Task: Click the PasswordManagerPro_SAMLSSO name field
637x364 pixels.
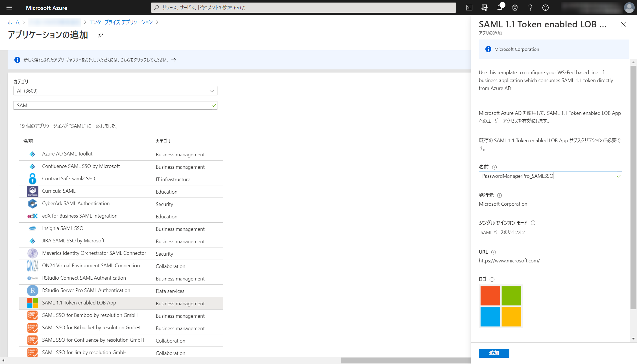Action: click(548, 176)
